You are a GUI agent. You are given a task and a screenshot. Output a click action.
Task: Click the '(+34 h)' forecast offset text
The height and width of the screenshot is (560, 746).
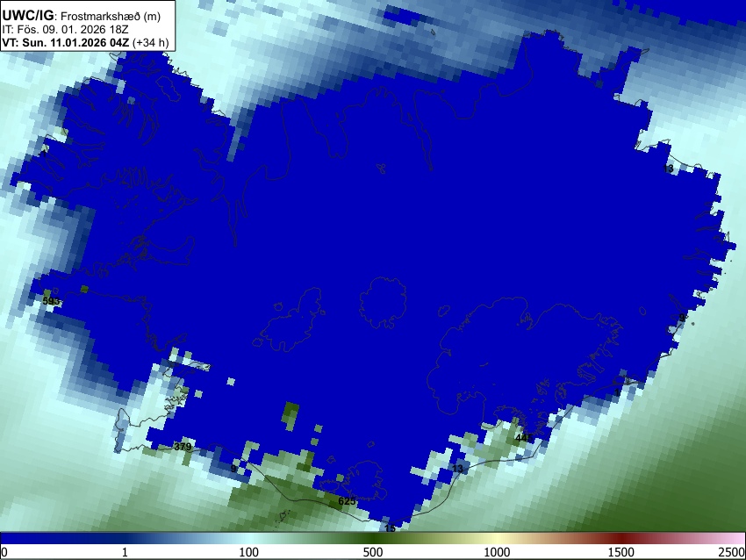150,42
